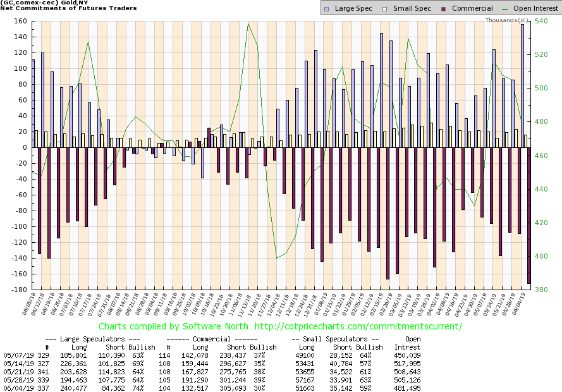Toggle the Open Interest legend label
562x392 pixels.
click(x=534, y=9)
